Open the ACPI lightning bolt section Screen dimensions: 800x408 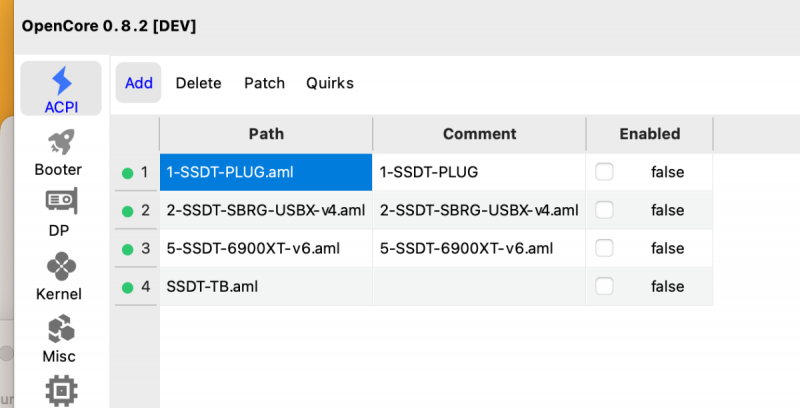tap(61, 88)
